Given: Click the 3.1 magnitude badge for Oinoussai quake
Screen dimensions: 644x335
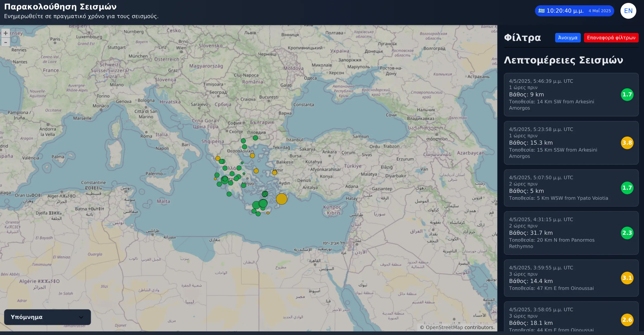Looking at the screenshot, I should (x=628, y=278).
